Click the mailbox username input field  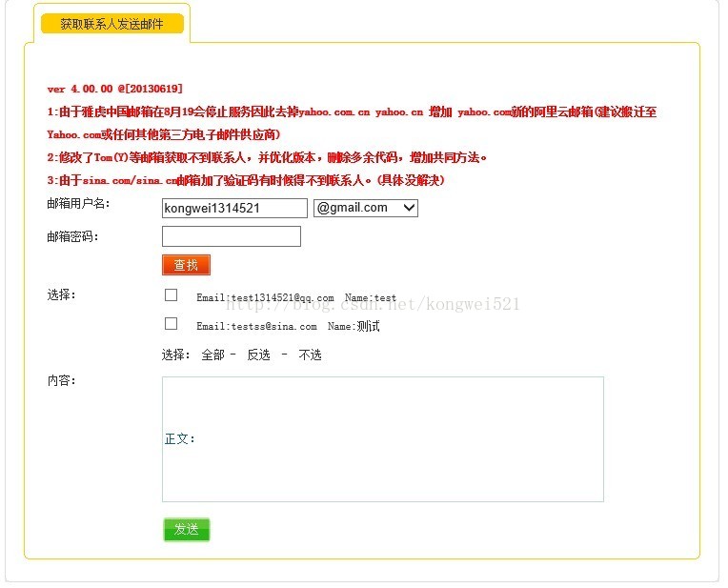tap(234, 208)
